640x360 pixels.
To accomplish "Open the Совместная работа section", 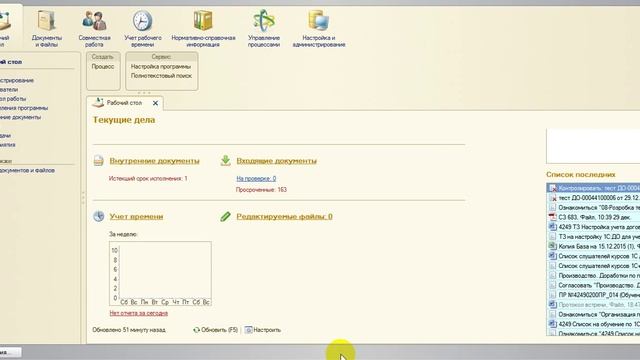I will 94,29.
